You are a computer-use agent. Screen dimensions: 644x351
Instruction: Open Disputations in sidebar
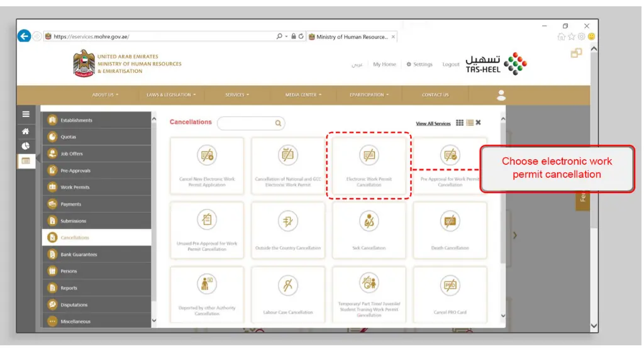coord(96,304)
